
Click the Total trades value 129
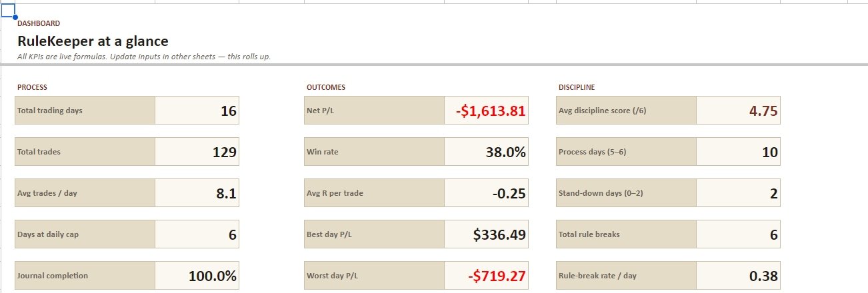click(x=197, y=152)
